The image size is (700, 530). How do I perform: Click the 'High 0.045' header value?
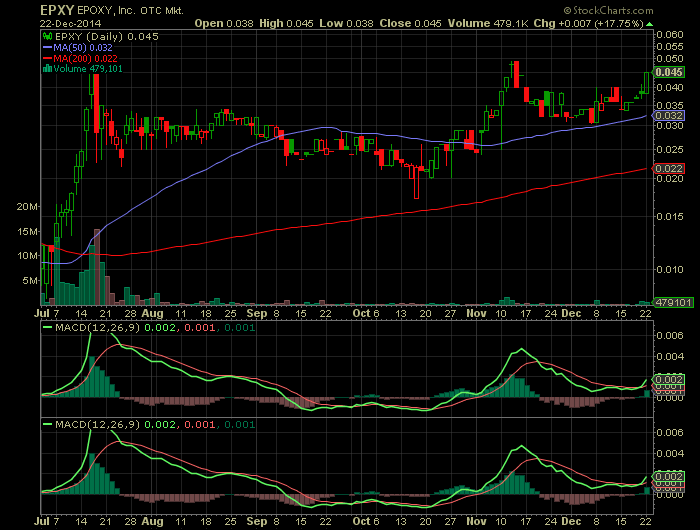click(286, 24)
